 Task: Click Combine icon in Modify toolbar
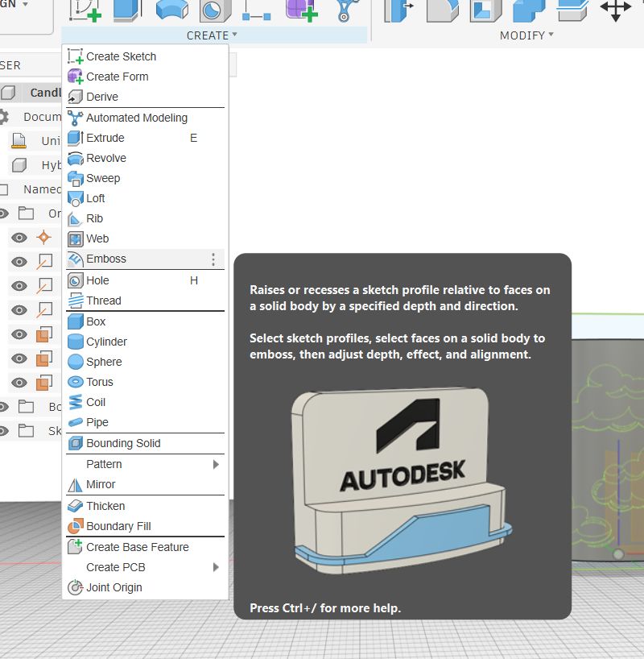click(529, 10)
